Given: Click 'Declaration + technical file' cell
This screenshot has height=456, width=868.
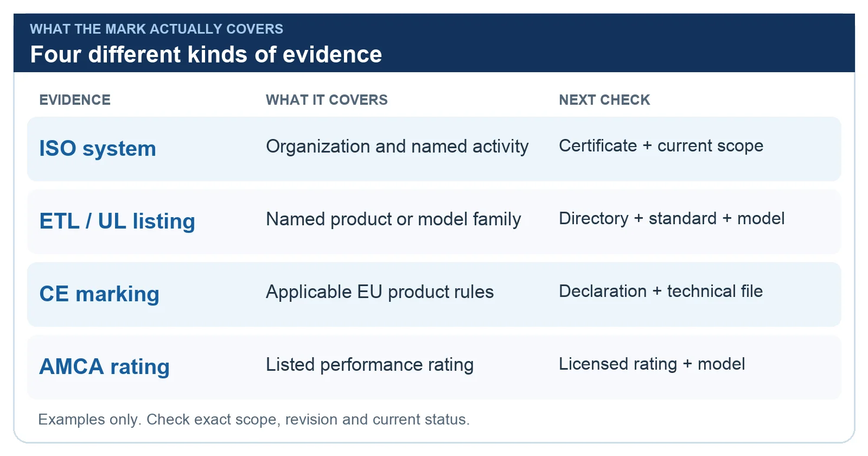Looking at the screenshot, I should pyautogui.click(x=661, y=291).
